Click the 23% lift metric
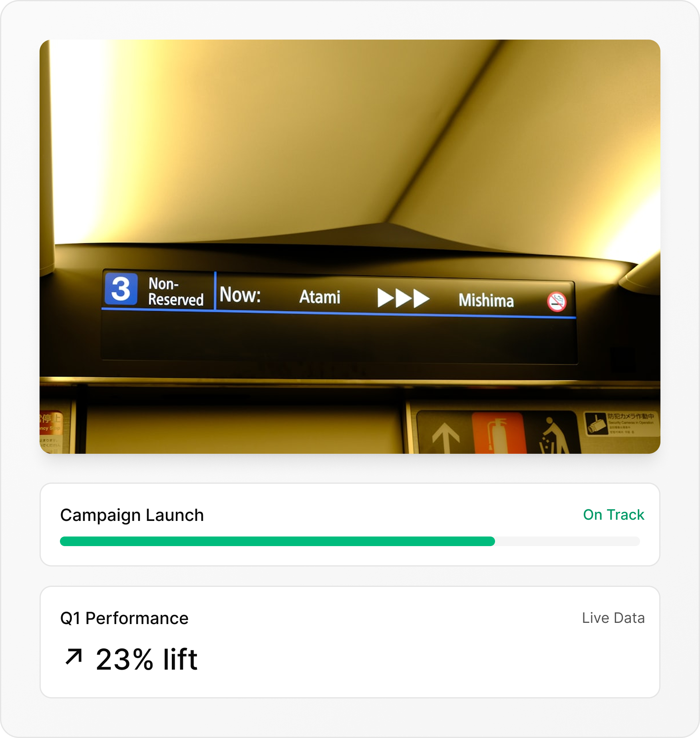 [147, 659]
